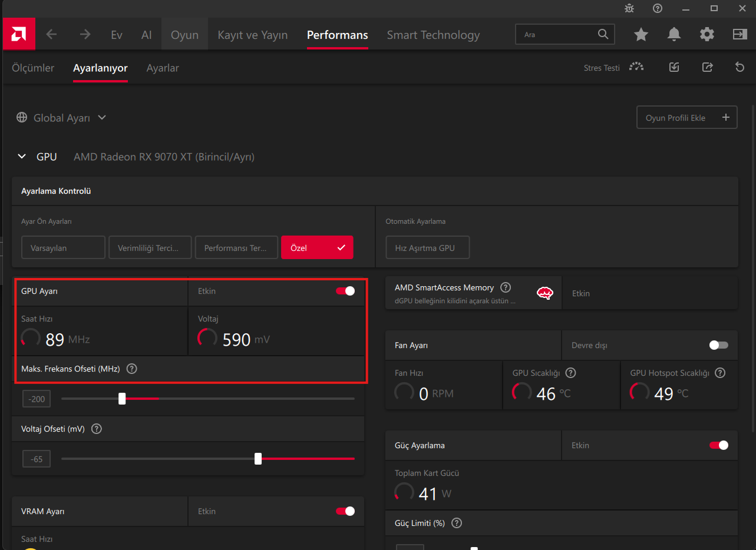This screenshot has height=550, width=756.
Task: Disable the GPU Ayarı toggle
Action: 345,291
